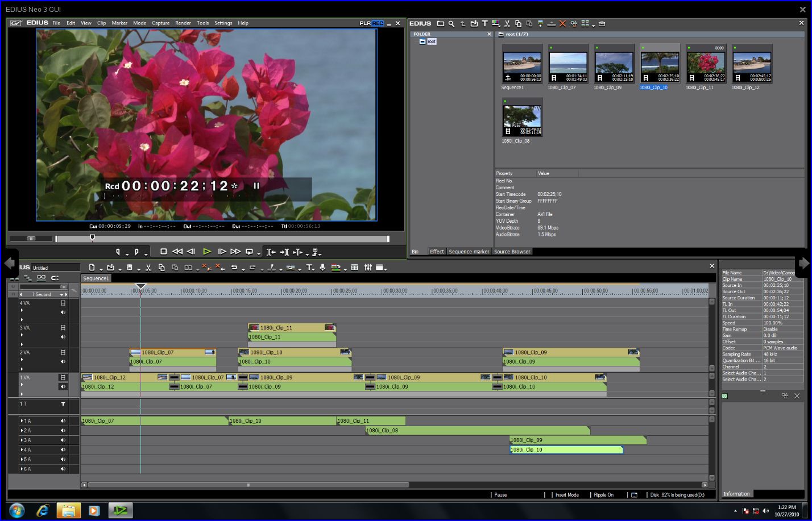Click the Cut scissors icon in timeline toolbar
The image size is (812, 521).
coord(148,268)
